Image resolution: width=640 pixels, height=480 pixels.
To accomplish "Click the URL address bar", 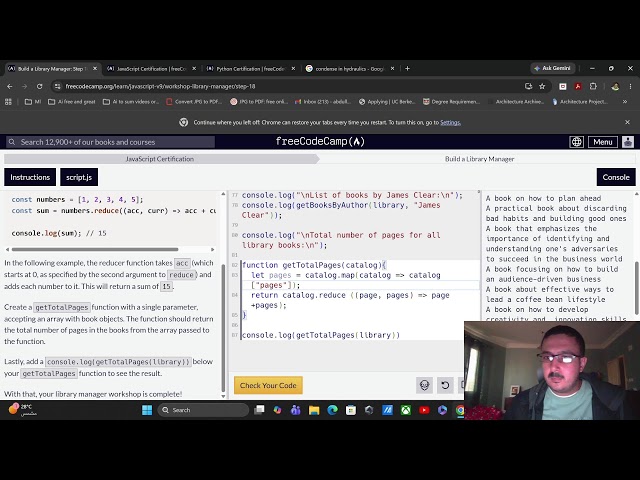I will (x=286, y=87).
